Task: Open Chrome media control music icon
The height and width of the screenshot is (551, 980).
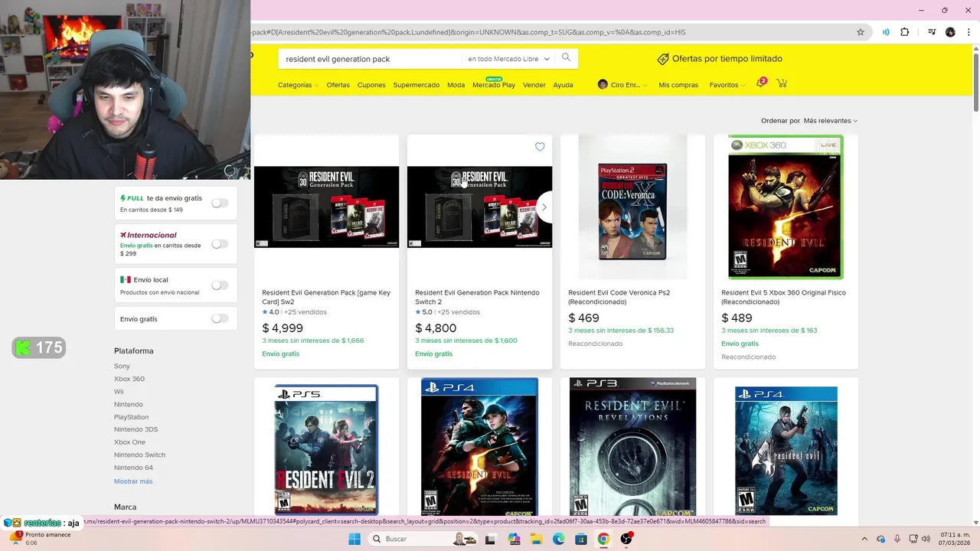Action: point(932,32)
